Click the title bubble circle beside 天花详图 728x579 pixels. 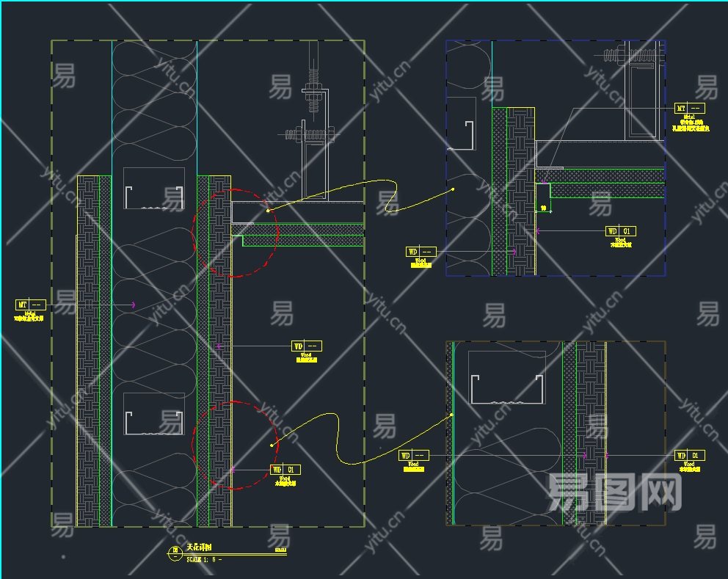(x=175, y=553)
